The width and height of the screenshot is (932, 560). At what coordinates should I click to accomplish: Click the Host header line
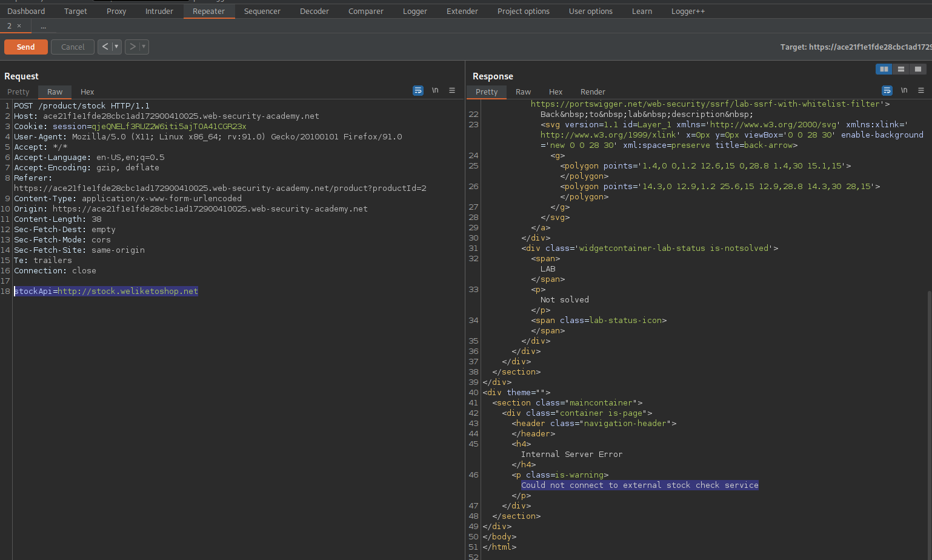(x=167, y=116)
